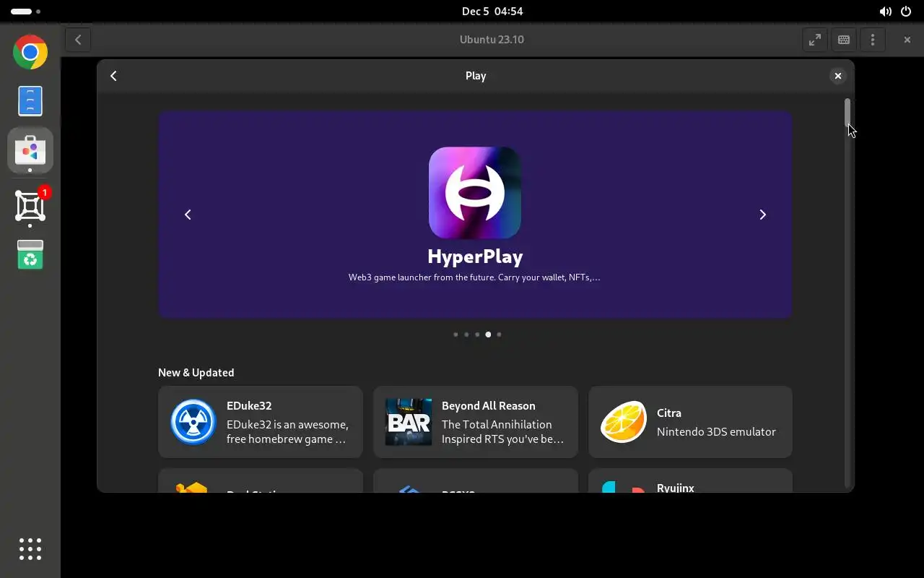Viewport: 924px width, 578px height.
Task: Launch the blue archive app in dock
Action: pos(30,101)
